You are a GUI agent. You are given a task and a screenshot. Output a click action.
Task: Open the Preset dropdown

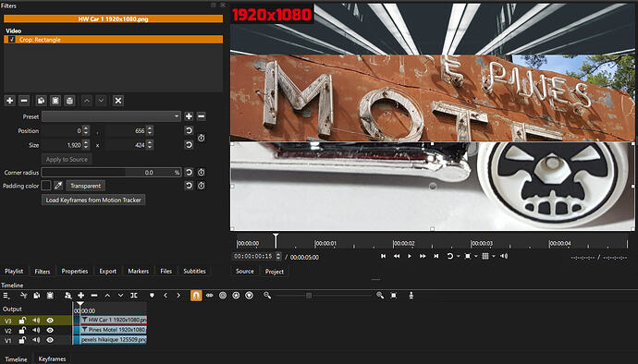click(x=111, y=116)
